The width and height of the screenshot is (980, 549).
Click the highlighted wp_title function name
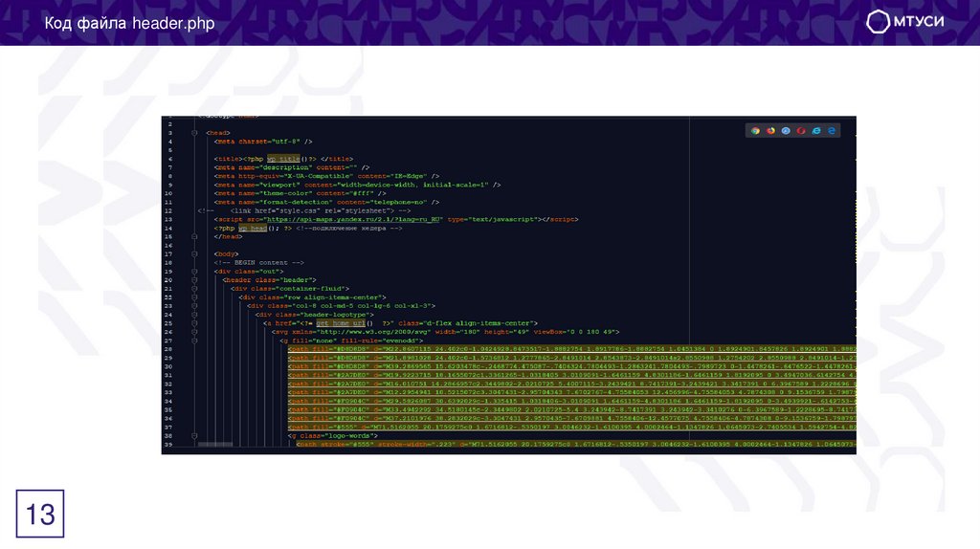[x=283, y=159]
